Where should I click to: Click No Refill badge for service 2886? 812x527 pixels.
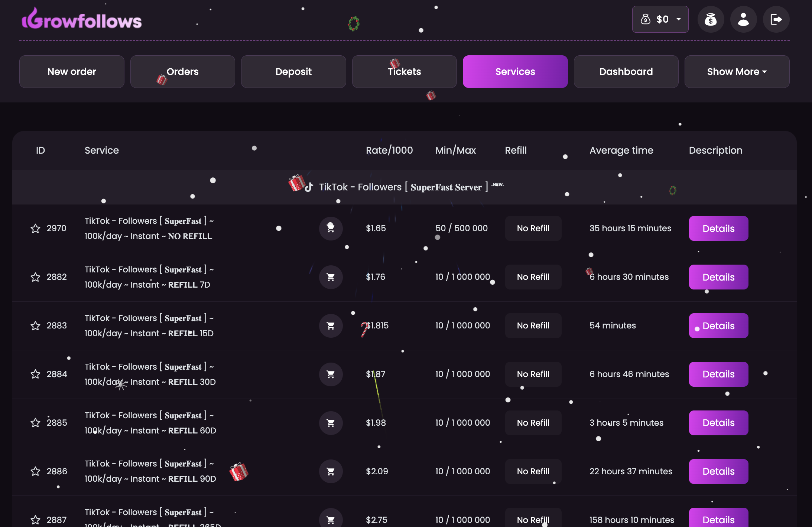533,471
